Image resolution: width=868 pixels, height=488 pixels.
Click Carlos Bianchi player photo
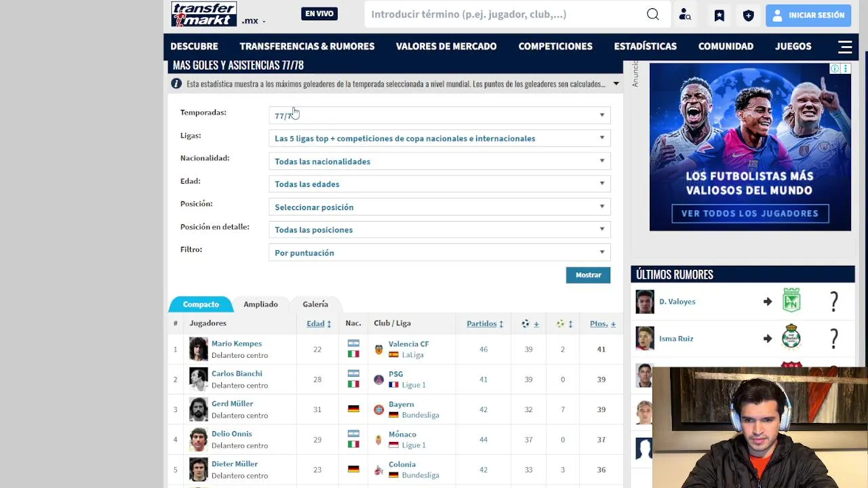(198, 379)
